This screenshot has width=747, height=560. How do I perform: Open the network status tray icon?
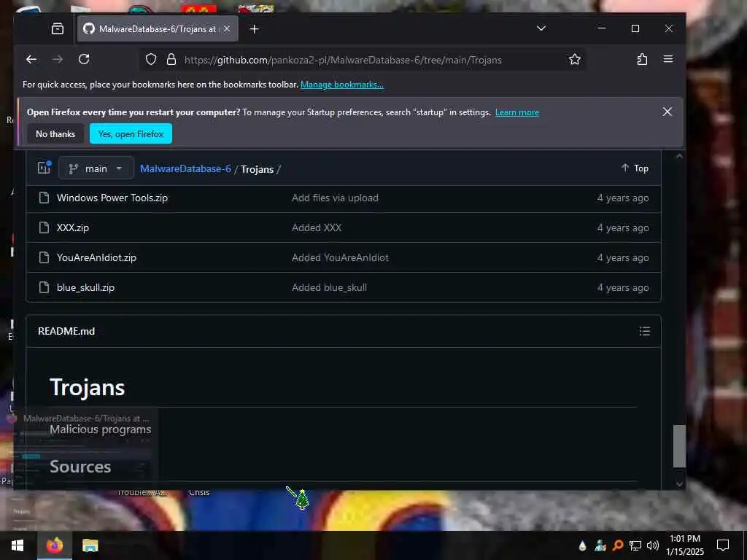(635, 545)
